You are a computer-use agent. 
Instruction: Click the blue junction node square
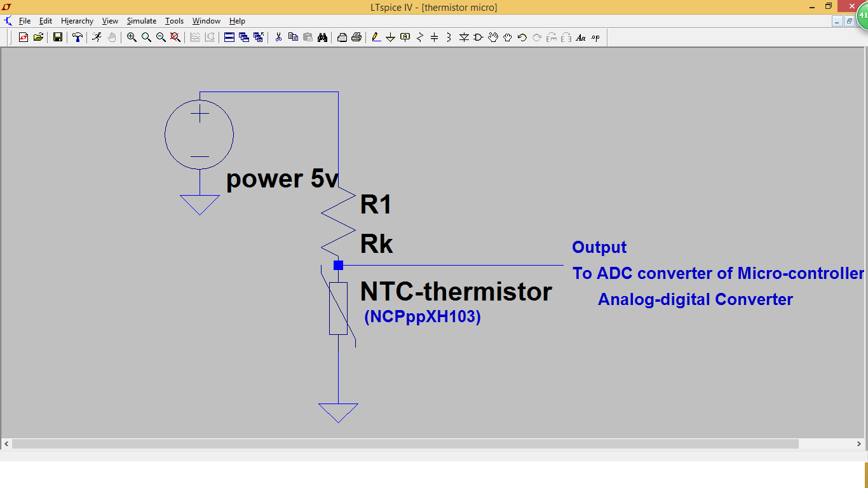[338, 265]
